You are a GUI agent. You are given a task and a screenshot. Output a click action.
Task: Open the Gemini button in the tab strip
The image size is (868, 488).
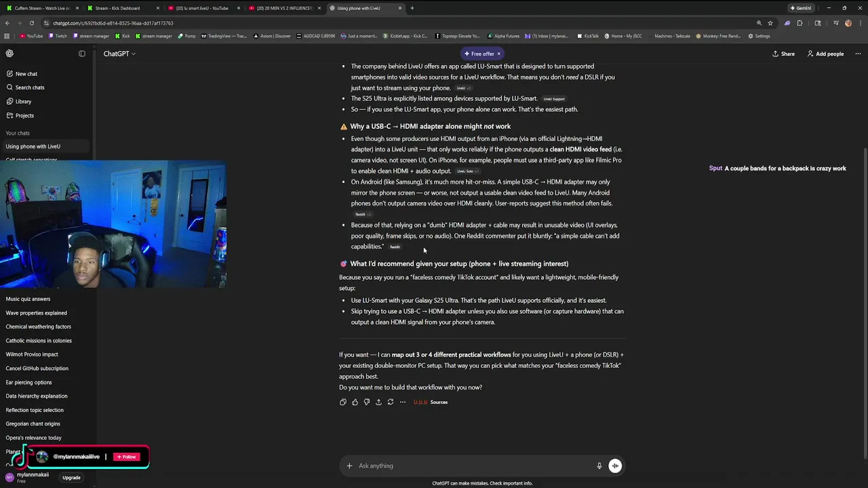(x=801, y=8)
